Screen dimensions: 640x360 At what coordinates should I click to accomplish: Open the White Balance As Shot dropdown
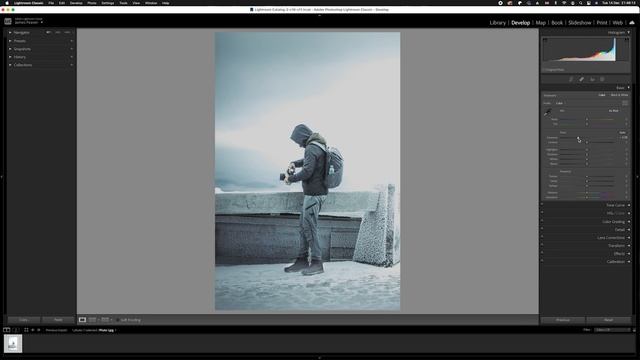(x=614, y=111)
